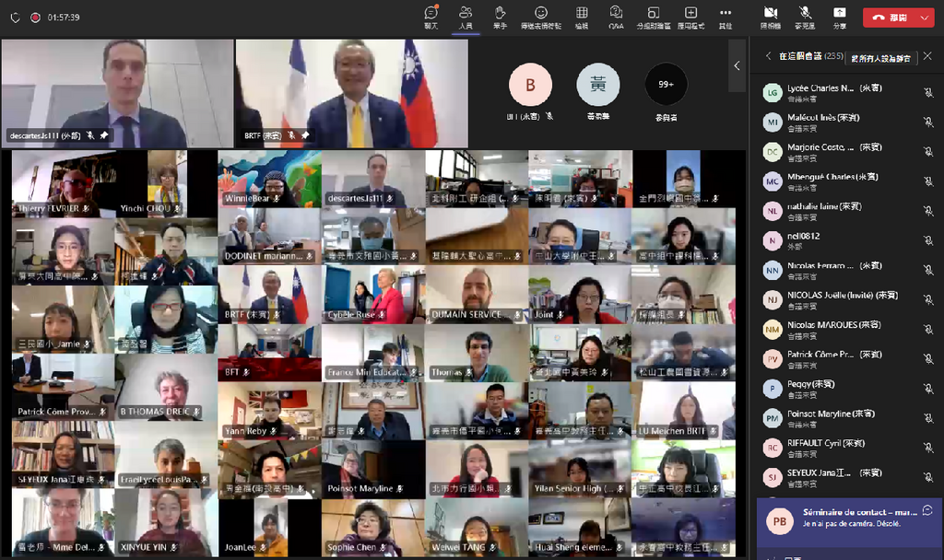The image size is (944, 560).
Task: Select the People tab in toolbar
Action: click(466, 16)
